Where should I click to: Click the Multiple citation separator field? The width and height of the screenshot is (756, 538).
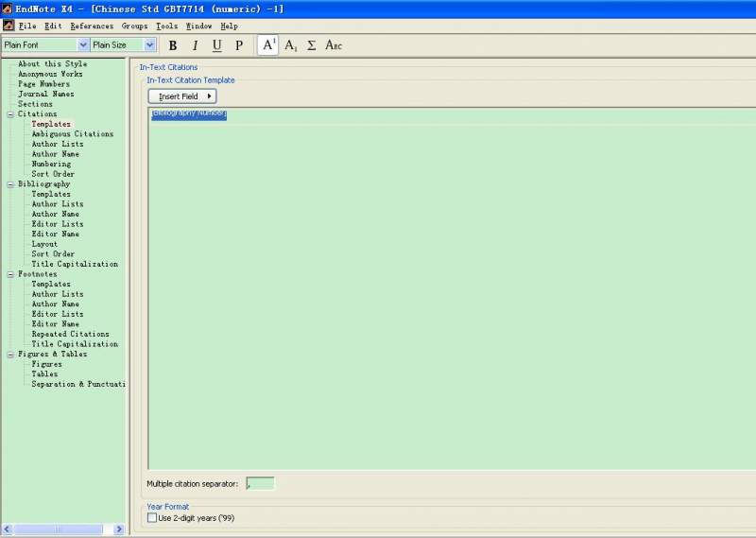coord(261,483)
